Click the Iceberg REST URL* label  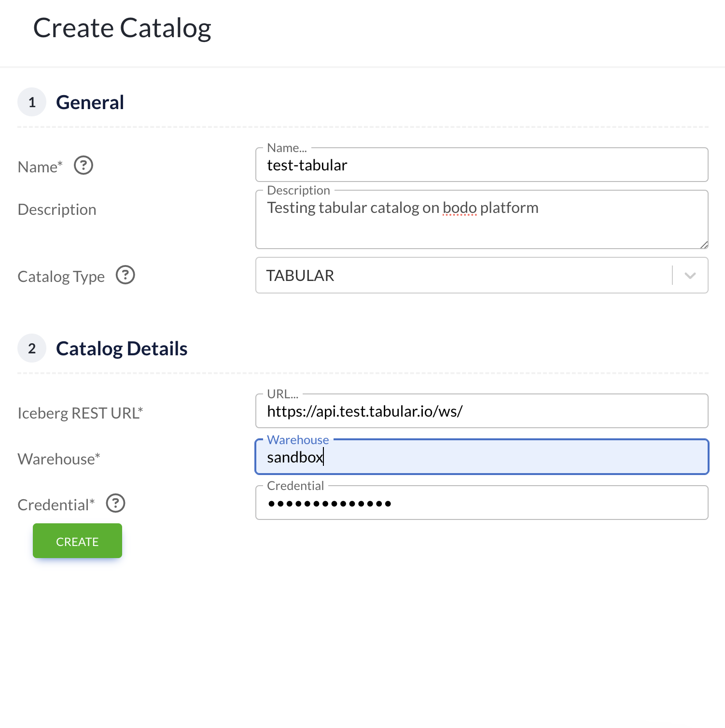[x=81, y=413]
